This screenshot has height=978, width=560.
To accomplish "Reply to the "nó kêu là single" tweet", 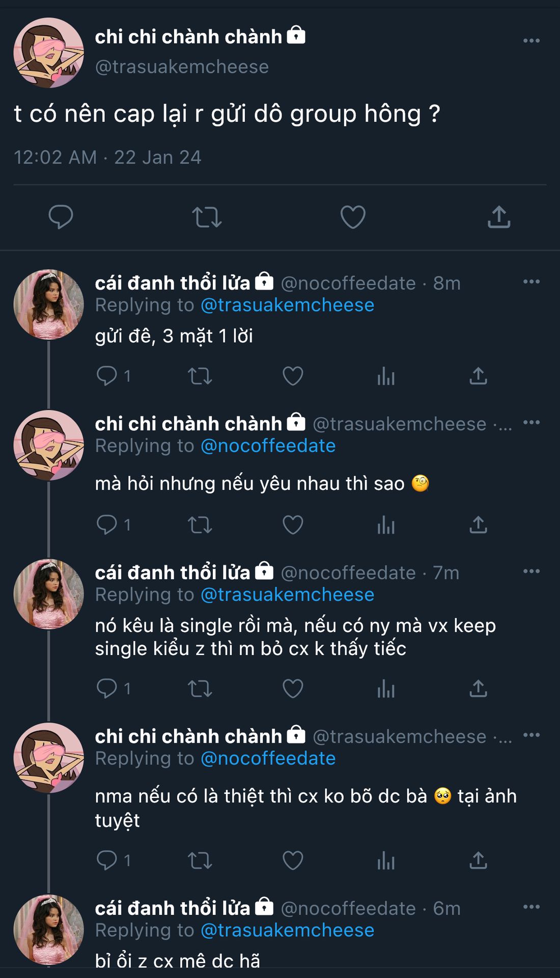I will pos(107,689).
